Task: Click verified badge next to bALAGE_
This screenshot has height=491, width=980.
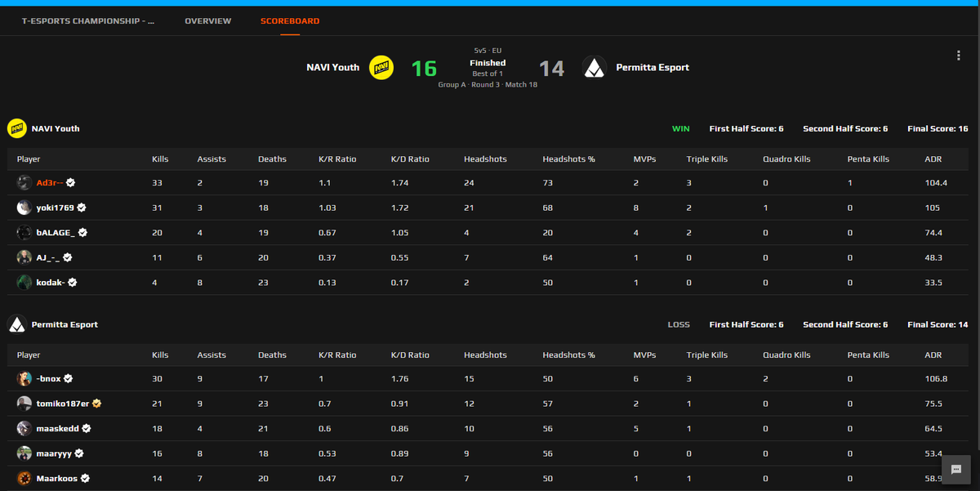Action: point(82,233)
